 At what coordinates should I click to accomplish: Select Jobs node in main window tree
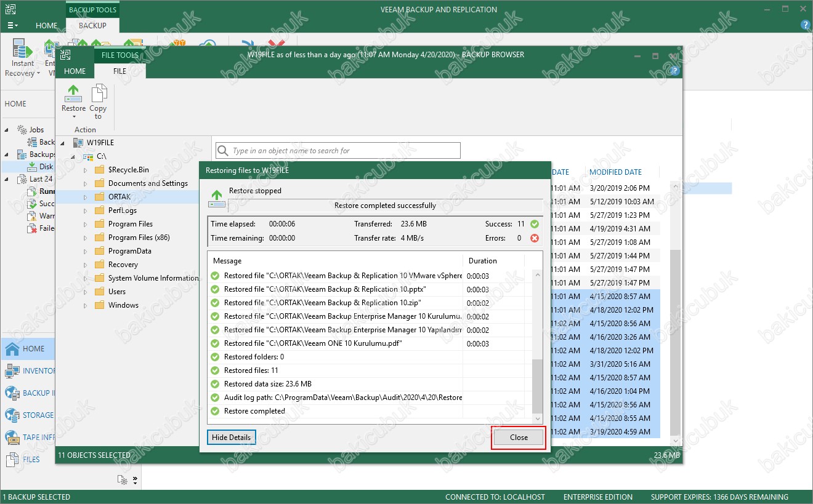click(30, 130)
